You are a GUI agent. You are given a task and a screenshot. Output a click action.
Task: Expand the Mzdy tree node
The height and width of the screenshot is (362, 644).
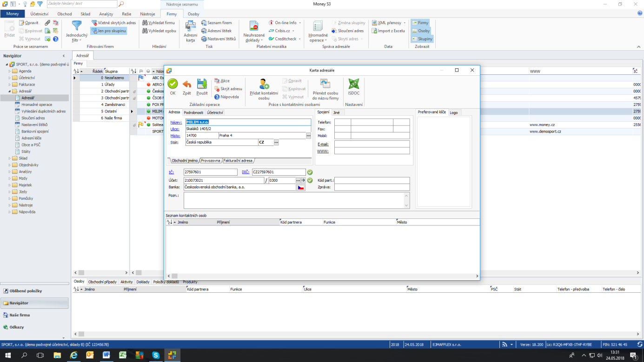click(9, 178)
